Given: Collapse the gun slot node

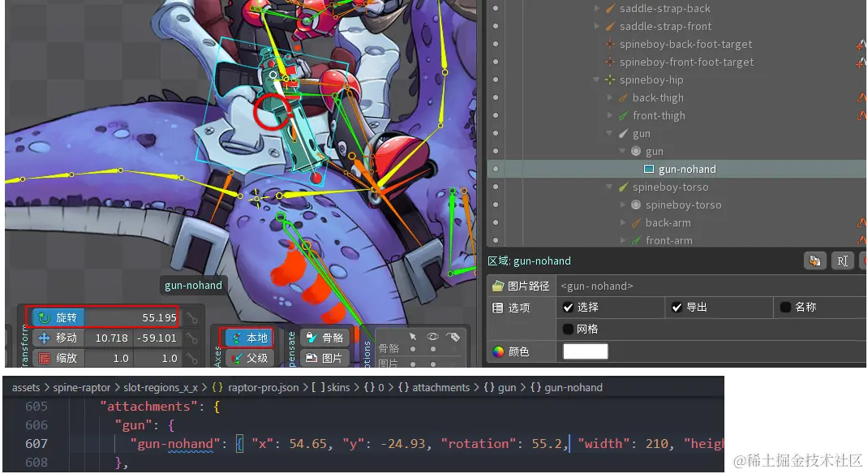Looking at the screenshot, I should tap(623, 151).
